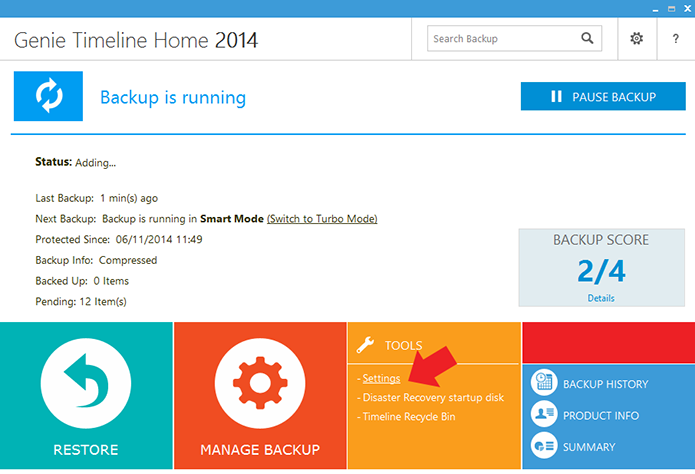Open the PRODUCT INFO label

tap(601, 415)
